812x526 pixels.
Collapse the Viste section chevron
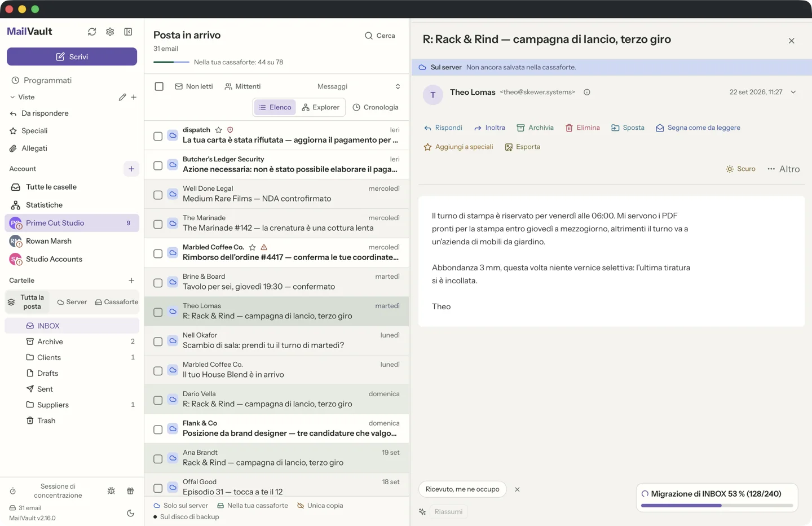tap(12, 97)
